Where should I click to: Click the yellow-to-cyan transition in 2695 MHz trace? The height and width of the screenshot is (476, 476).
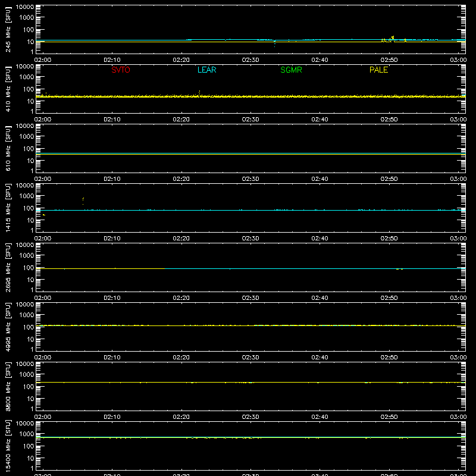click(x=165, y=269)
